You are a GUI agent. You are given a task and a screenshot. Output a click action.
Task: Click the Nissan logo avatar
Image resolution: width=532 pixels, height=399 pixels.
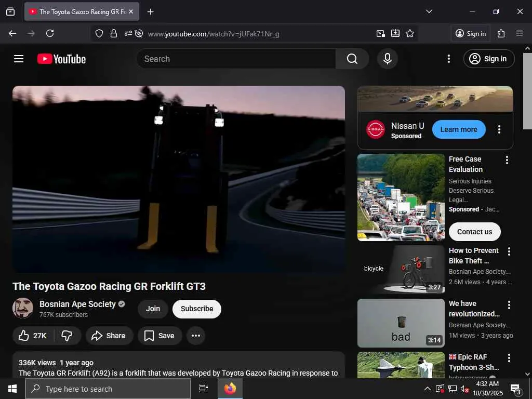pos(376,129)
